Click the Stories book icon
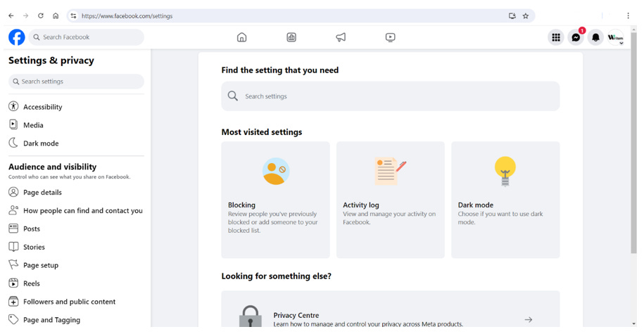Viewport: 644px width, 334px height. (x=13, y=247)
